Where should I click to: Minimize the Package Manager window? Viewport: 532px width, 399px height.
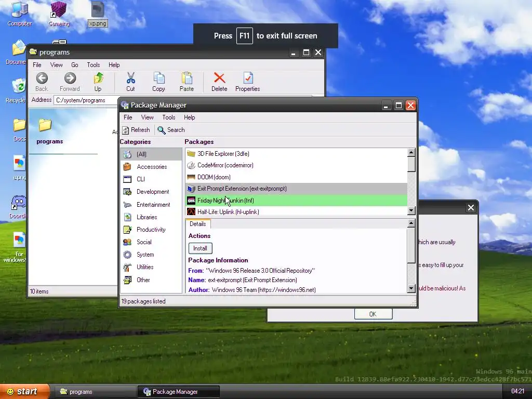click(386, 105)
